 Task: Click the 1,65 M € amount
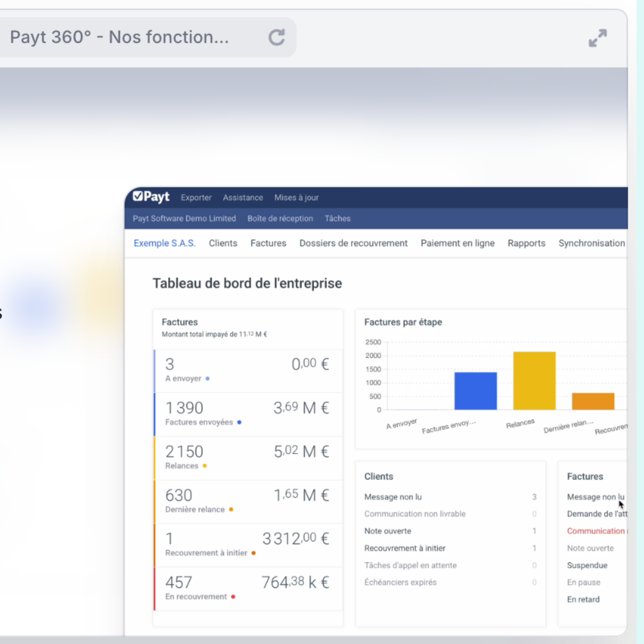[x=301, y=495]
